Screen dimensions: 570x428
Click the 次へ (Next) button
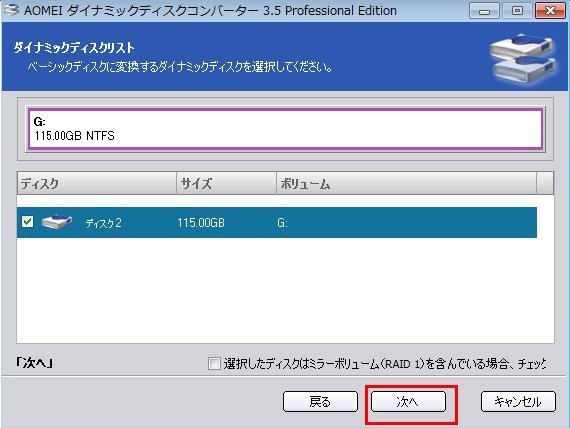(408, 401)
